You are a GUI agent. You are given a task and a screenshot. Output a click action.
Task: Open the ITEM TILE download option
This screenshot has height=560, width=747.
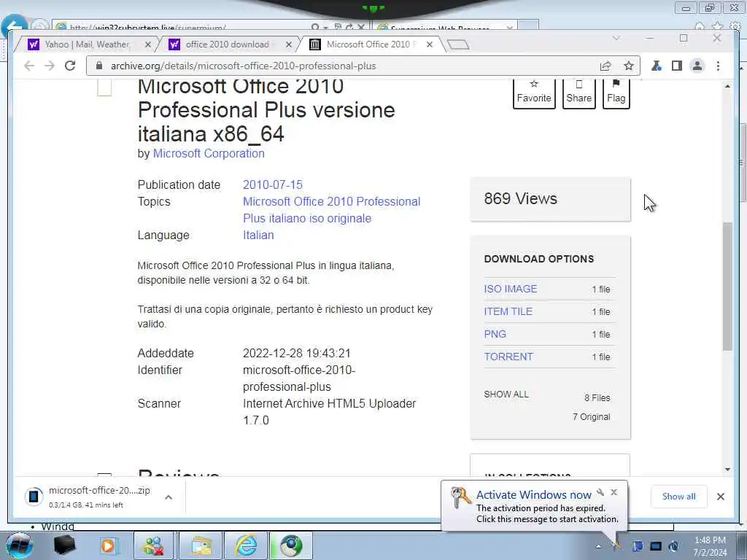coord(508,311)
